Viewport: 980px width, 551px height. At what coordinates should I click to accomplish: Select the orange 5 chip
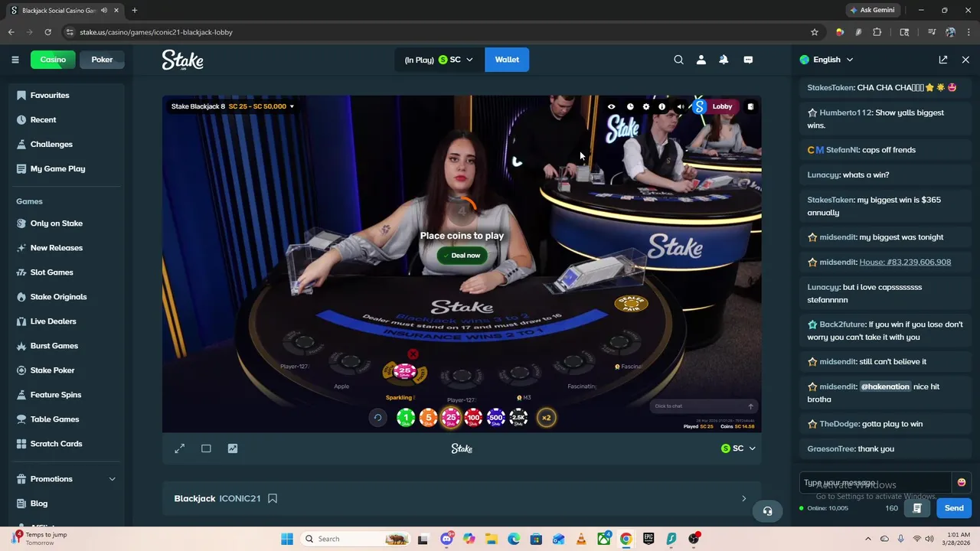click(428, 418)
